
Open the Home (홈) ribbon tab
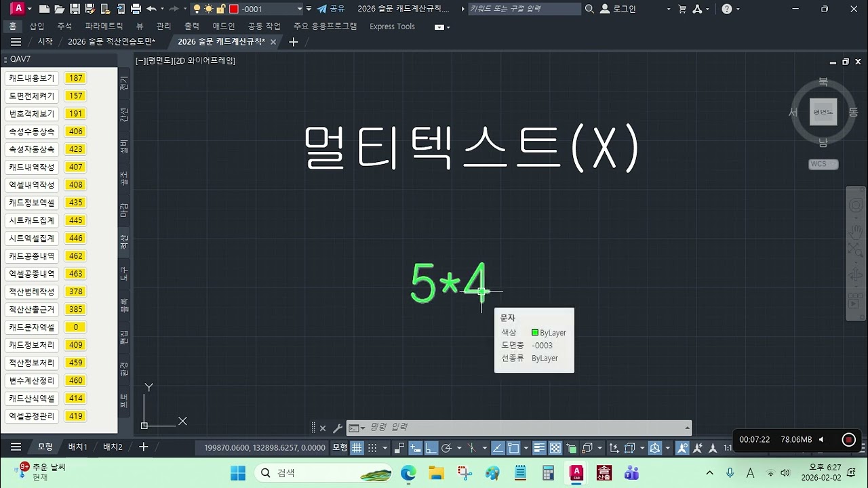click(x=12, y=26)
